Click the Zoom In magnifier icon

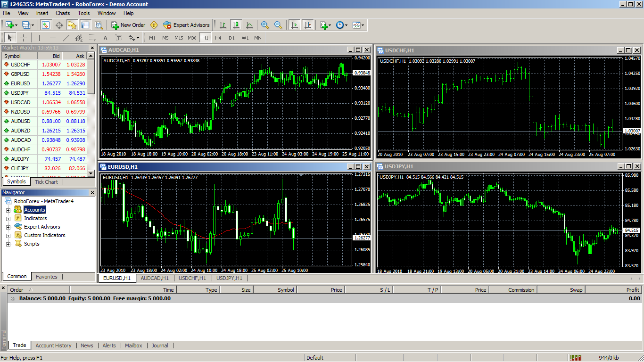pyautogui.click(x=265, y=25)
